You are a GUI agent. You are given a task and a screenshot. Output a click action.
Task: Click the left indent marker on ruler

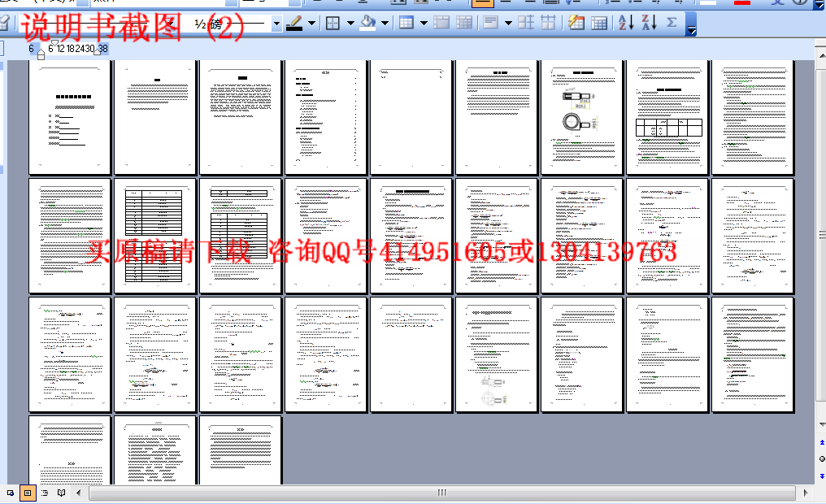[x=41, y=53]
